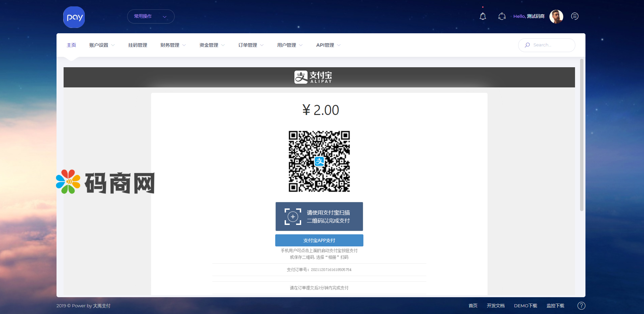Image resolution: width=644 pixels, height=314 pixels.
Task: Click the scan frame icon beside the scan instructions
Action: tap(293, 217)
